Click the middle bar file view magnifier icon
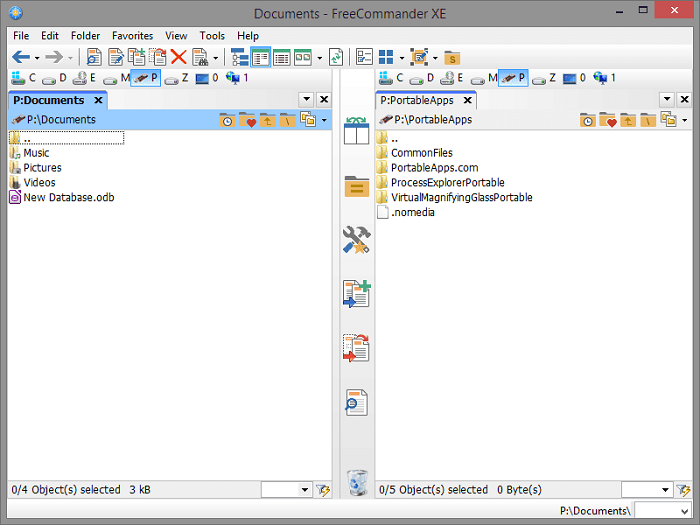This screenshot has width=700, height=525. 356,402
